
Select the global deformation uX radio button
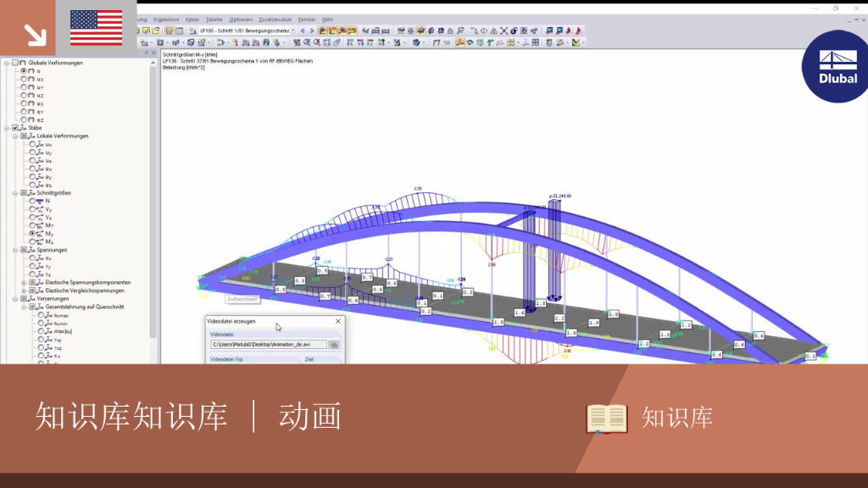pyautogui.click(x=24, y=79)
